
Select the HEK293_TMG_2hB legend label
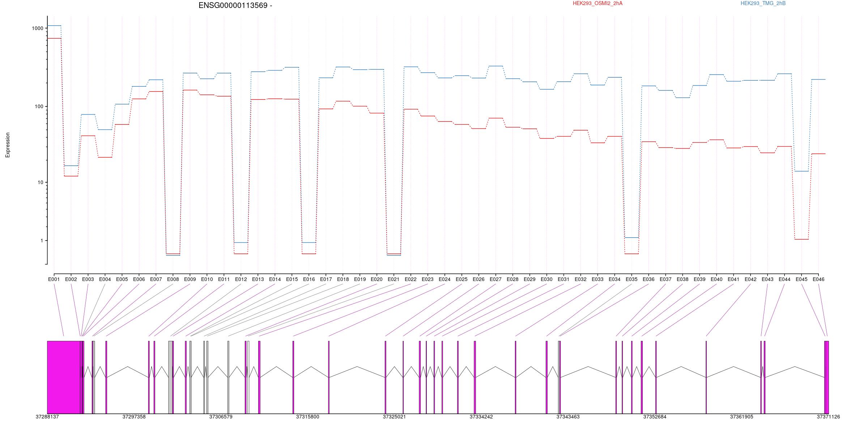point(763,4)
